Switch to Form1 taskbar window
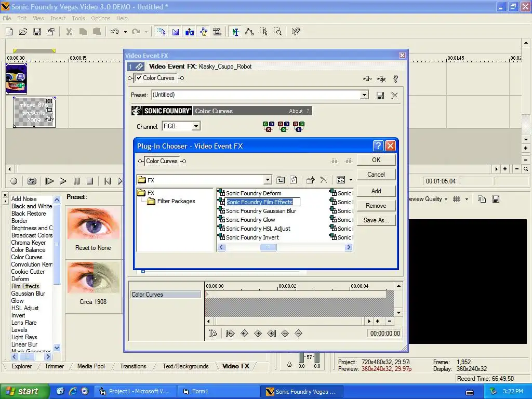Viewport: 532px width, 399px height. (219, 392)
